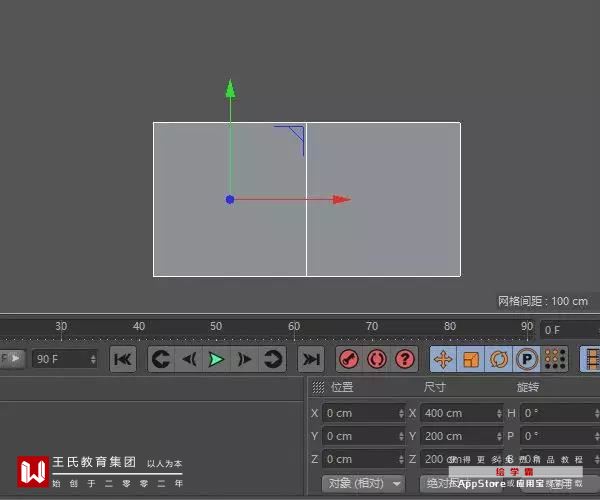Open keyframe selection question-mark button
The width and height of the screenshot is (600, 500).
coord(405,359)
